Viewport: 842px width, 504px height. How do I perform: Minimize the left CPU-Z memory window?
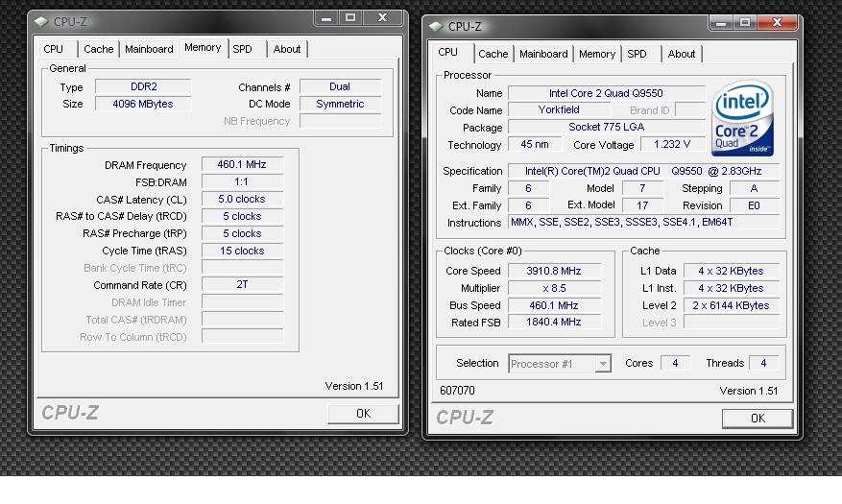(326, 17)
